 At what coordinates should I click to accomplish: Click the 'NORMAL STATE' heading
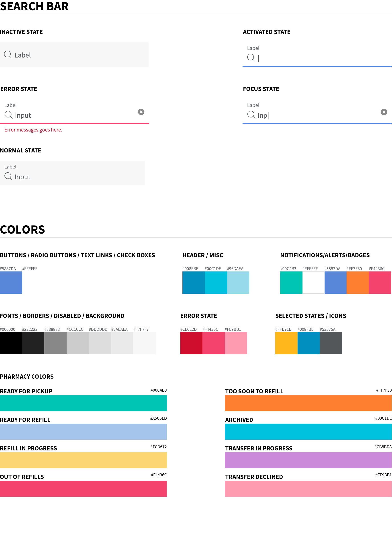[21, 150]
